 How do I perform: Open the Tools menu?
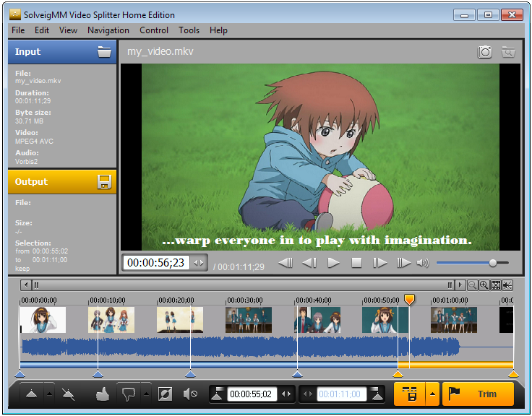[x=189, y=30]
